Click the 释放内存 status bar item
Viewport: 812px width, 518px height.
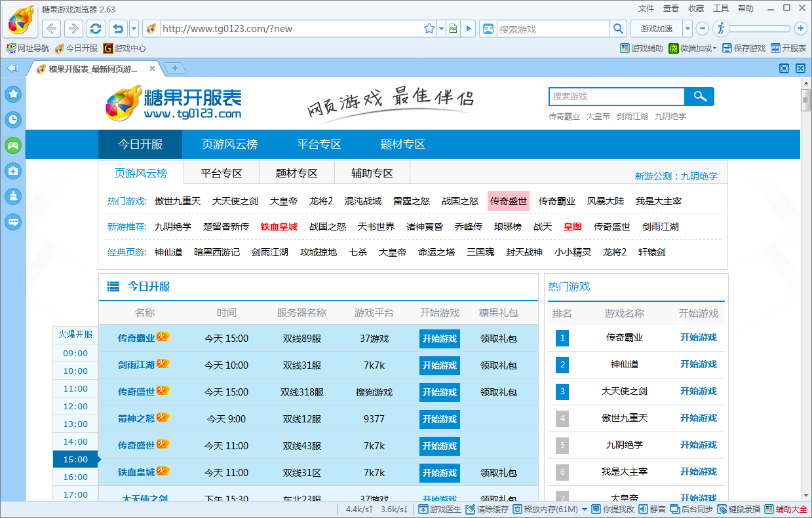click(x=545, y=509)
